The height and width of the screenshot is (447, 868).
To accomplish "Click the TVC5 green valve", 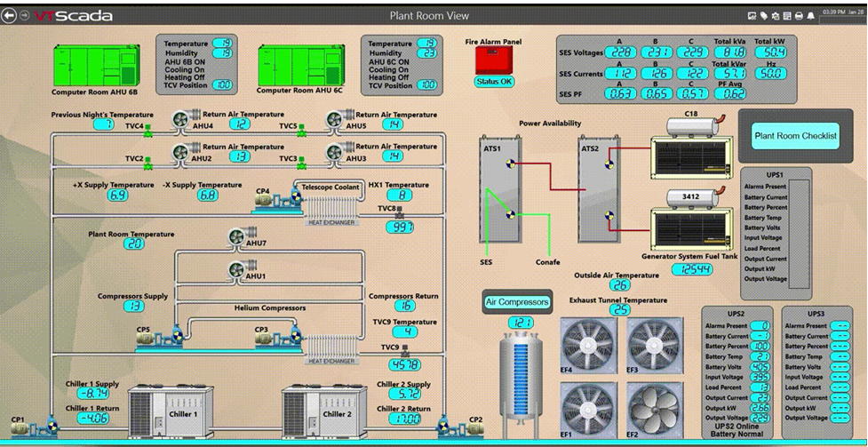I will [x=301, y=132].
